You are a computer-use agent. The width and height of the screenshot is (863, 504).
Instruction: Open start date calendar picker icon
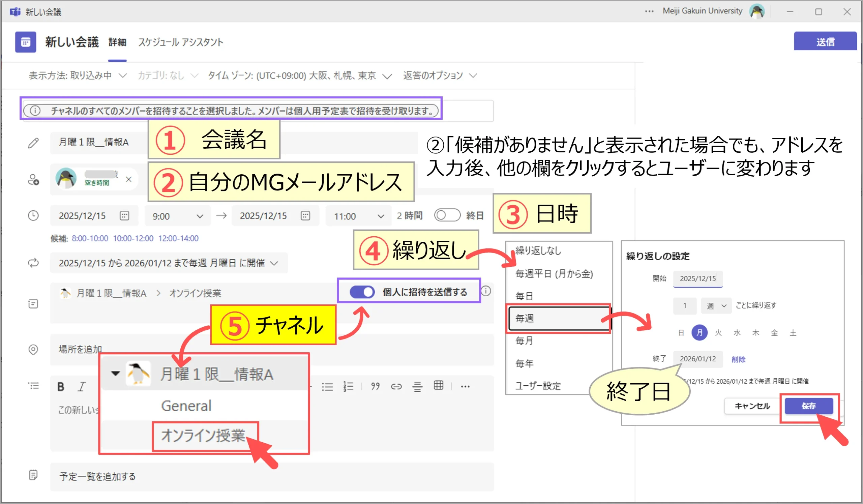[x=124, y=216]
